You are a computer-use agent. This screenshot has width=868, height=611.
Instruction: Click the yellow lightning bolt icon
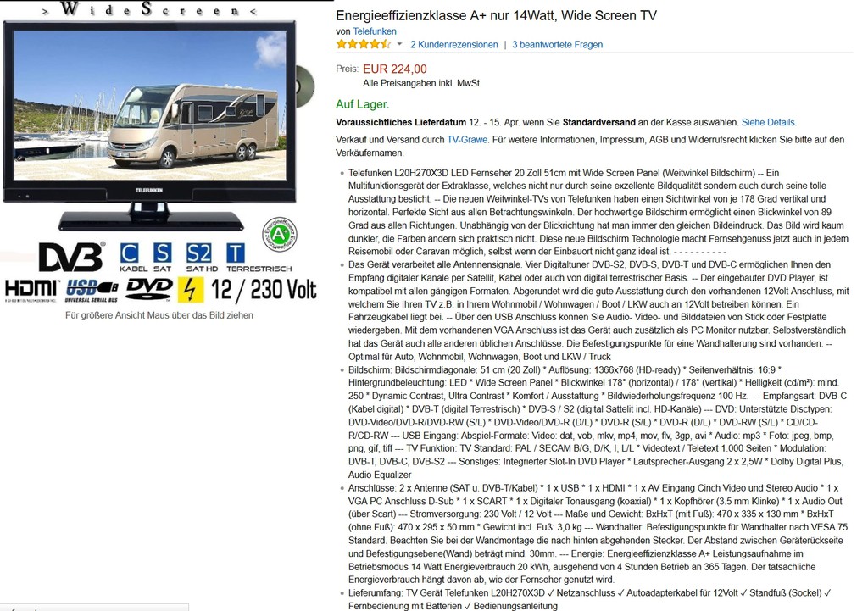pyautogui.click(x=191, y=290)
